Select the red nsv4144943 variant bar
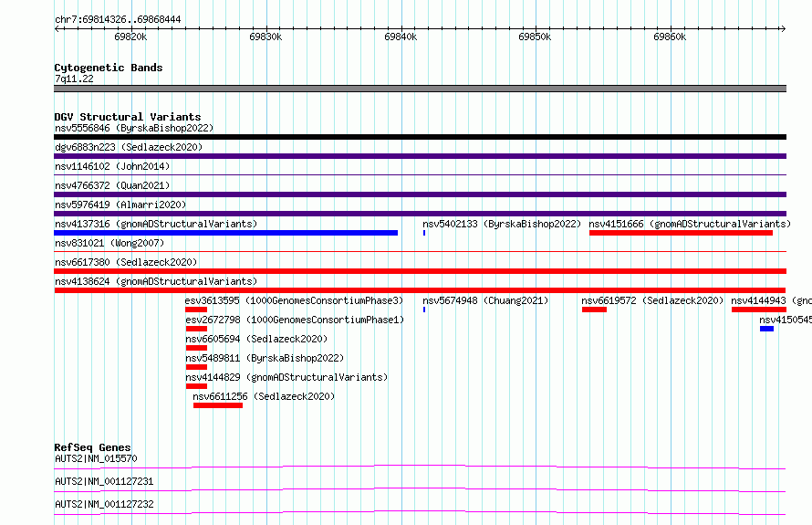Screen dimensions: 812x525 pos(759,310)
